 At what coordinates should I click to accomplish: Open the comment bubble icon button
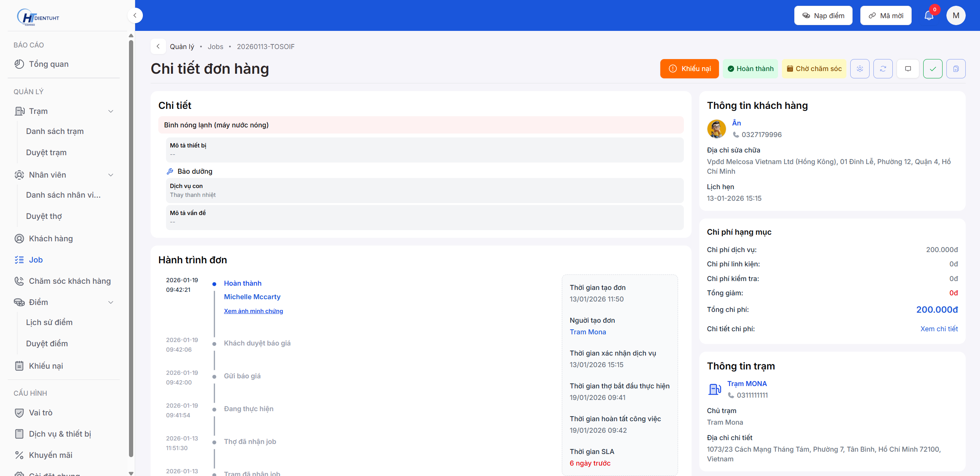908,69
